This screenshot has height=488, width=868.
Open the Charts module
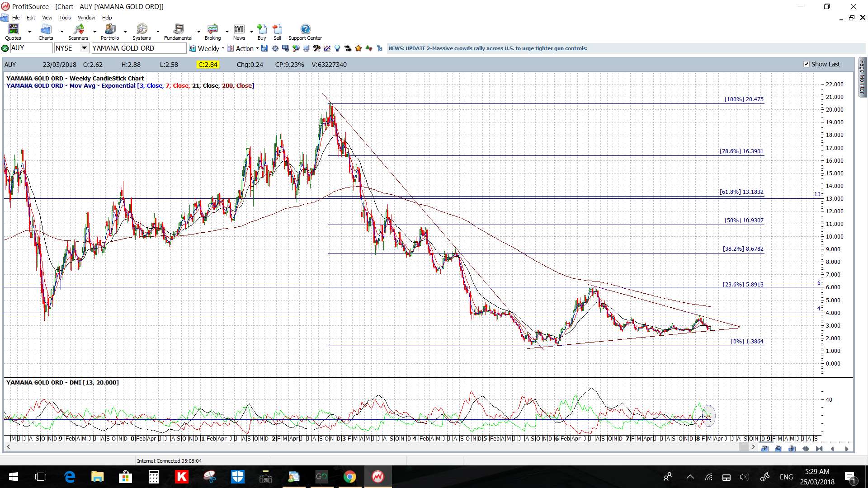pyautogui.click(x=46, y=33)
